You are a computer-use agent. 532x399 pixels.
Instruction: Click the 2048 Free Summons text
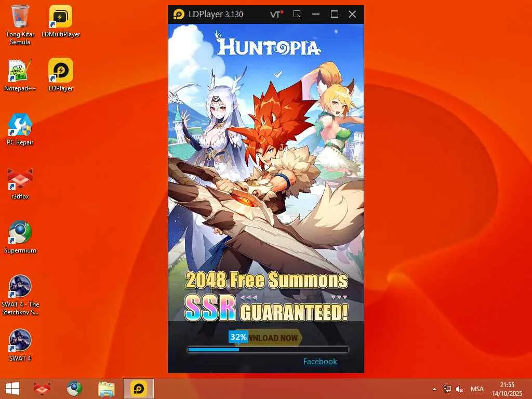pyautogui.click(x=267, y=280)
